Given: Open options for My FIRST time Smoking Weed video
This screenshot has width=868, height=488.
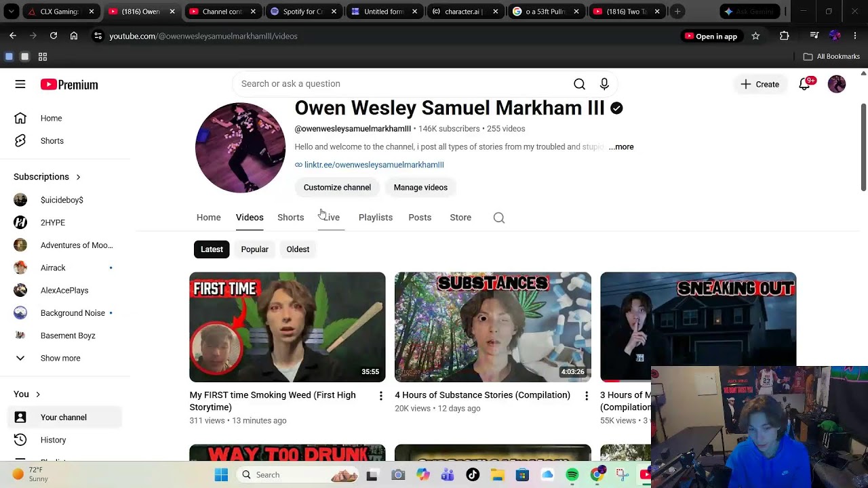Looking at the screenshot, I should tap(381, 396).
